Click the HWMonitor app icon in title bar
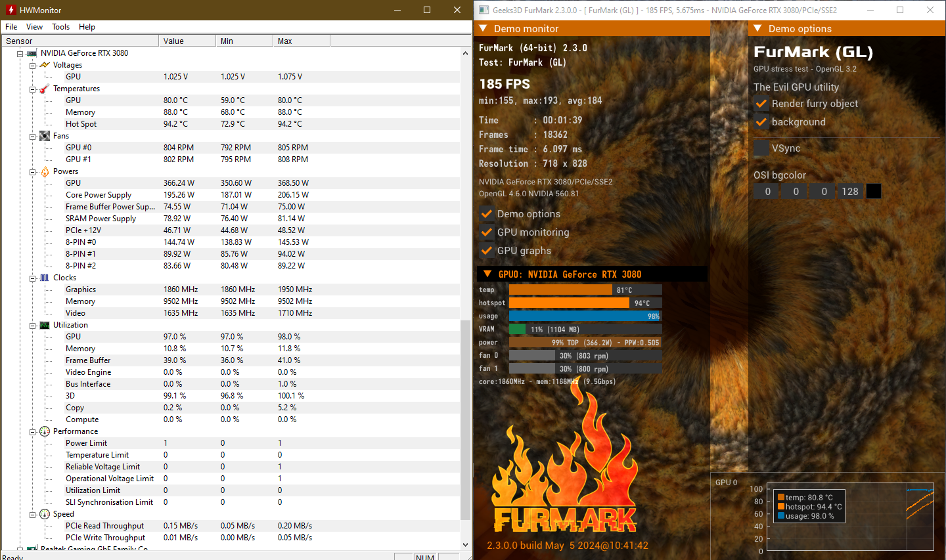The width and height of the screenshot is (946, 560). point(11,10)
